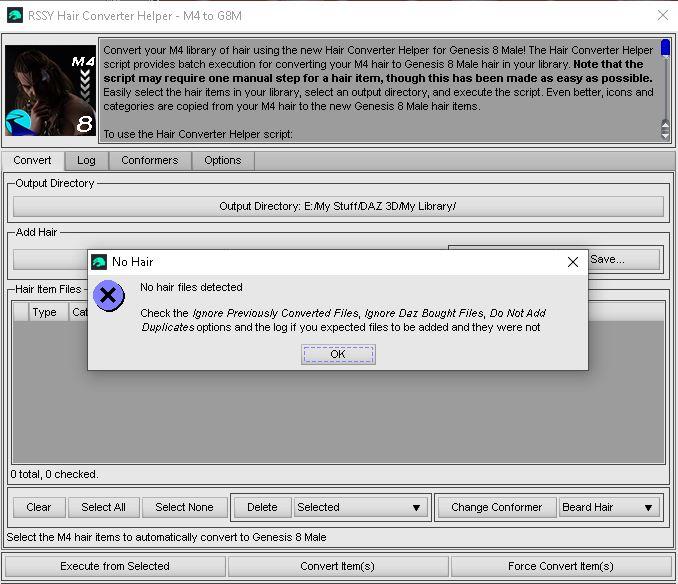678x584 pixels.
Task: Click the 'No hair files detected' message
Action: tap(191, 287)
